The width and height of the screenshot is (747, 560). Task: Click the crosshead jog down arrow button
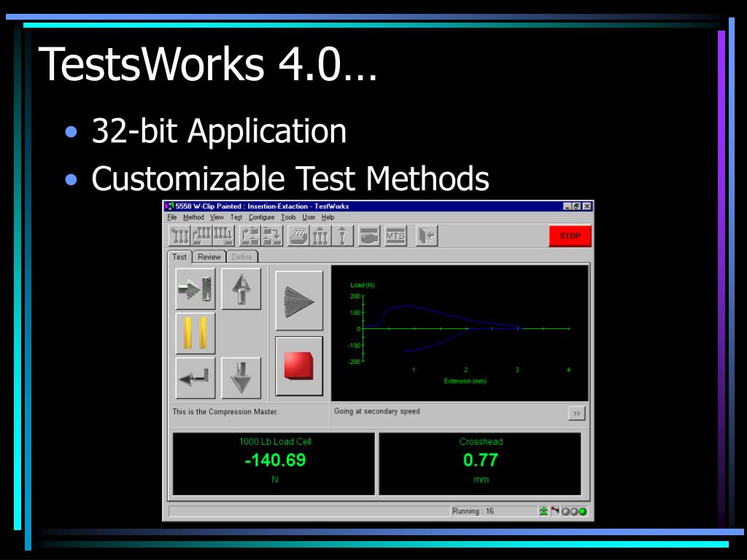241,378
